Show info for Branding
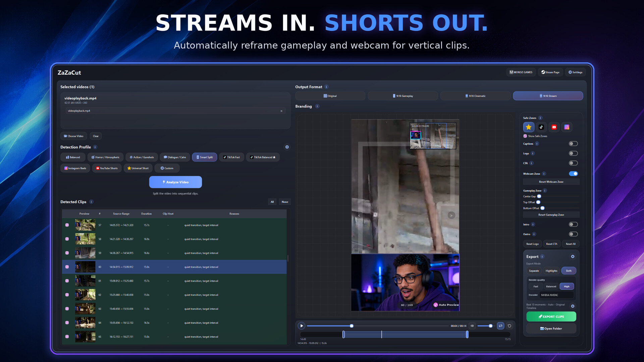Viewport: 644px width, 362px height. click(x=317, y=106)
